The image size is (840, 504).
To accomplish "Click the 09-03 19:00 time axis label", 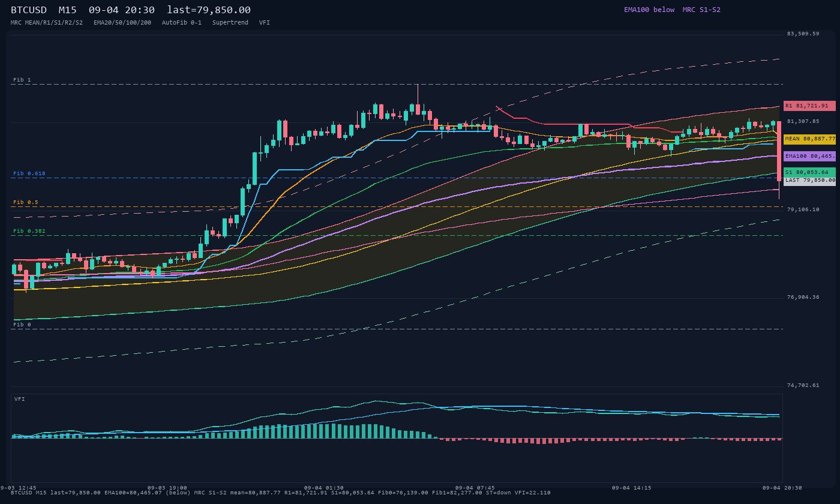I will [167, 488].
